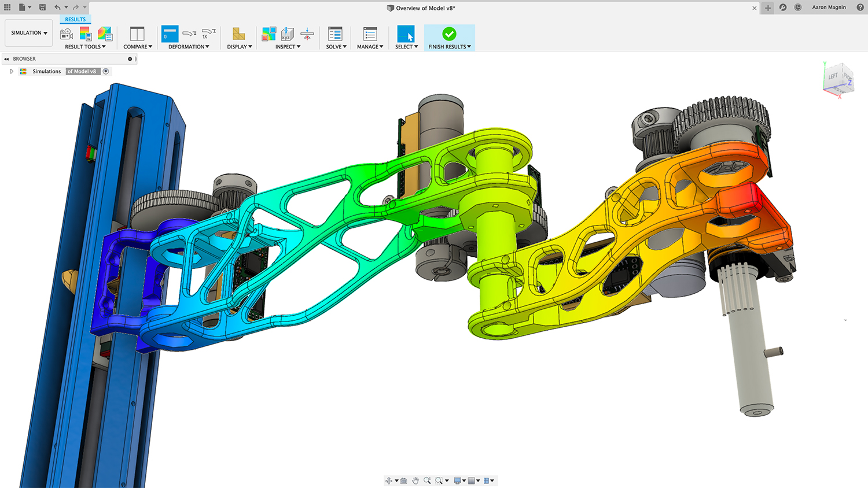Expand the Simulations tree node

12,71
